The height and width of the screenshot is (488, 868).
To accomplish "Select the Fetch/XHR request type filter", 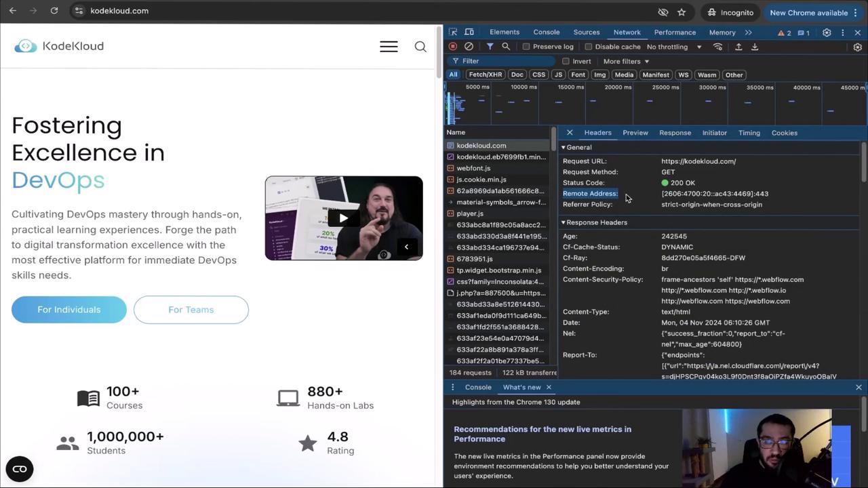I will click(486, 75).
